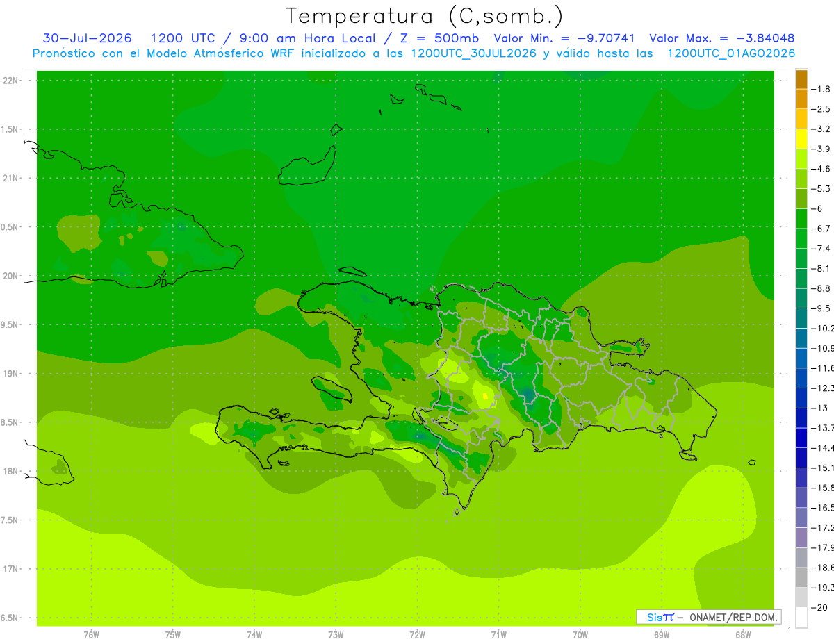
Task: Select the forecast date "30-Jul-2026"
Action: 88,39
